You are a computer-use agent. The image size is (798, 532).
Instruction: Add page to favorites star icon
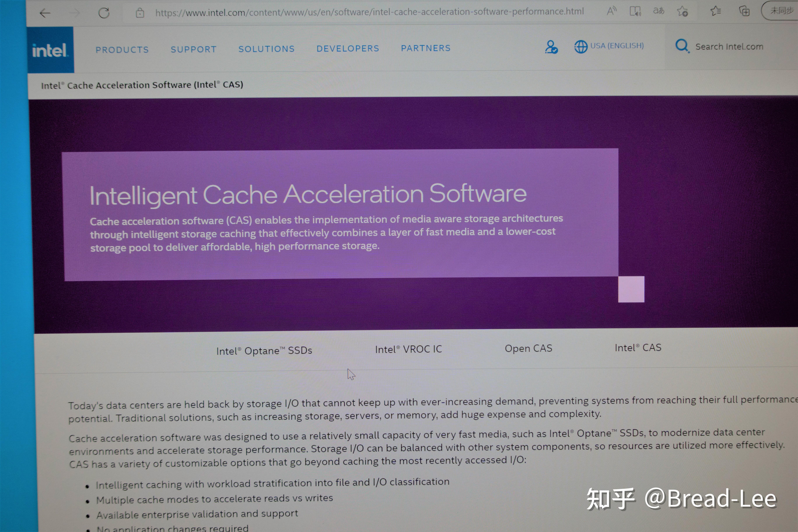pos(682,11)
